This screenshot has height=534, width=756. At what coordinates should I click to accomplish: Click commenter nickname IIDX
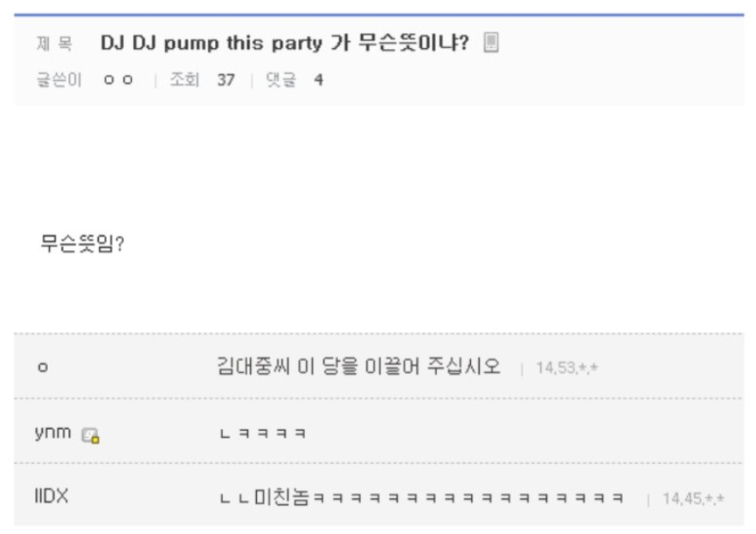tap(51, 496)
